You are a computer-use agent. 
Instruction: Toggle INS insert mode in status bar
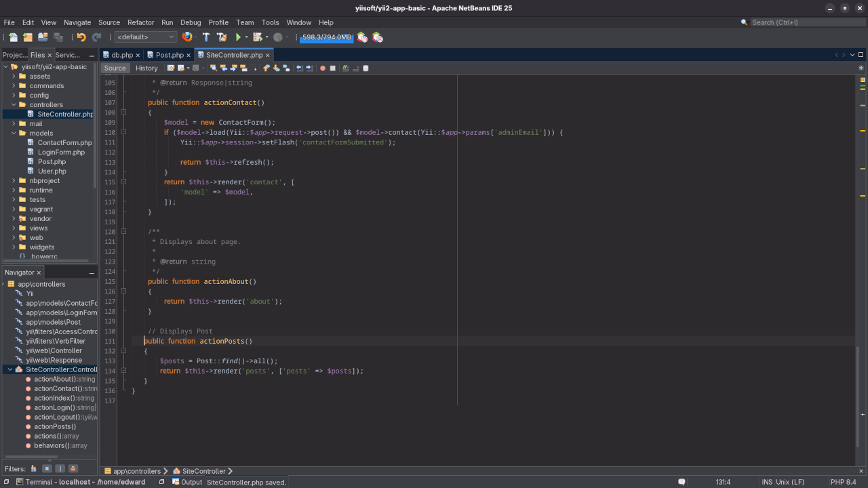point(767,482)
